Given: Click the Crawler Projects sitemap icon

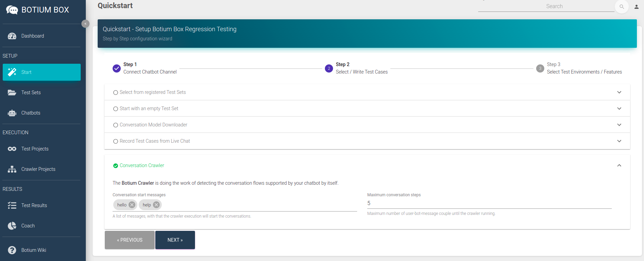Looking at the screenshot, I should (x=12, y=169).
